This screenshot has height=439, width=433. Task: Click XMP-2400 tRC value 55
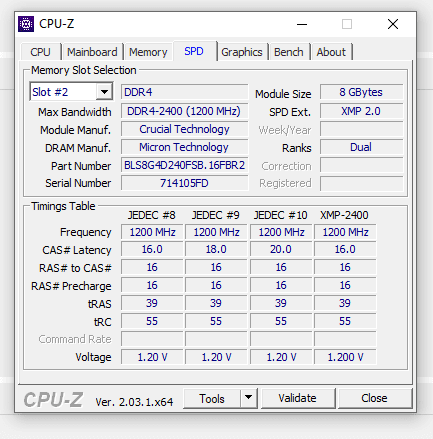345,321
